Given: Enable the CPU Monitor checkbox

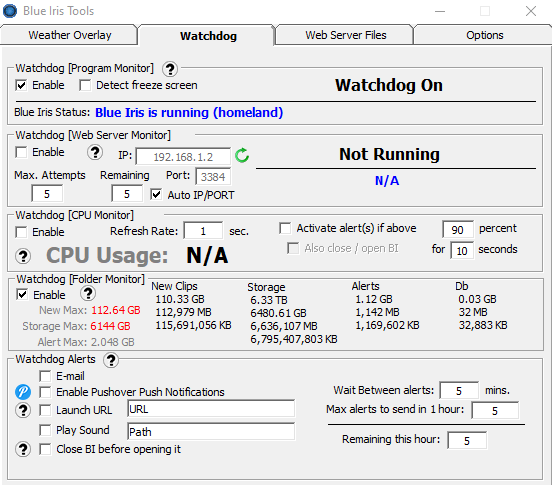Looking at the screenshot, I should point(21,232).
